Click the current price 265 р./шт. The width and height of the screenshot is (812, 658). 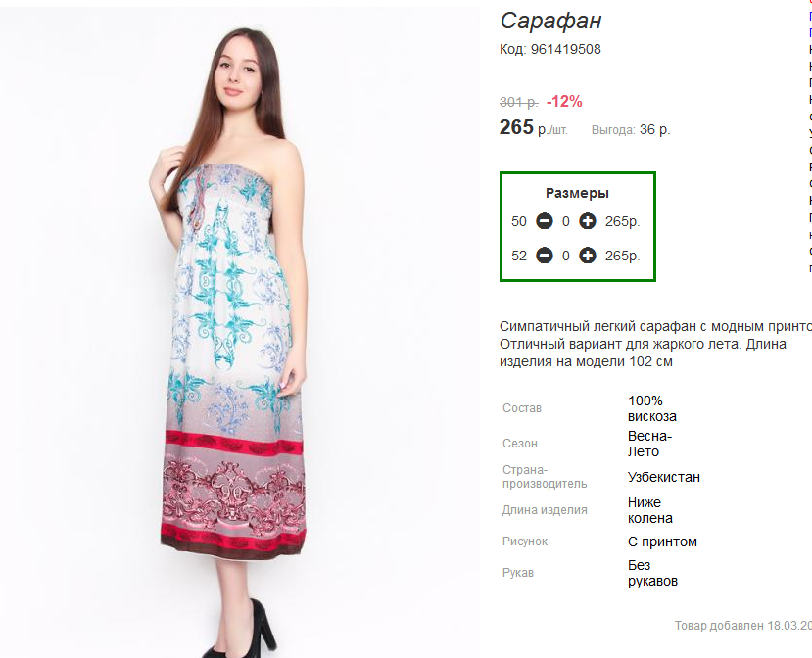coord(533,127)
